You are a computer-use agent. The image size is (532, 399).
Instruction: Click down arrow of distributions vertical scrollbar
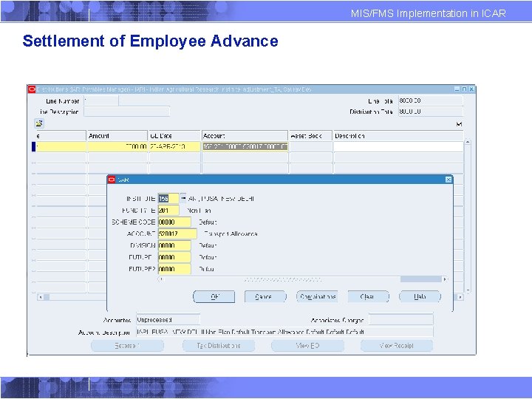pyautogui.click(x=468, y=290)
